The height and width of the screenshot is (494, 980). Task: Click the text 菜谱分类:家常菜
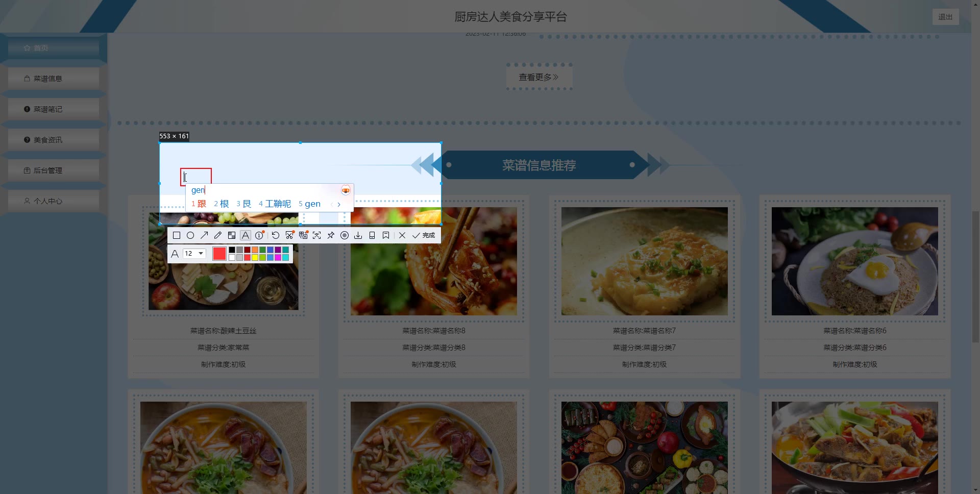coord(224,348)
